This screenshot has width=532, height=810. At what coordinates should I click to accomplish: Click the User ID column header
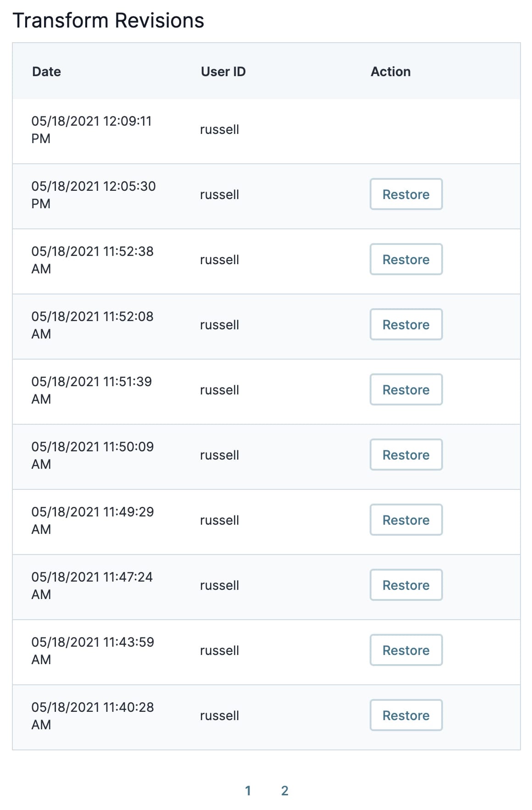(223, 72)
